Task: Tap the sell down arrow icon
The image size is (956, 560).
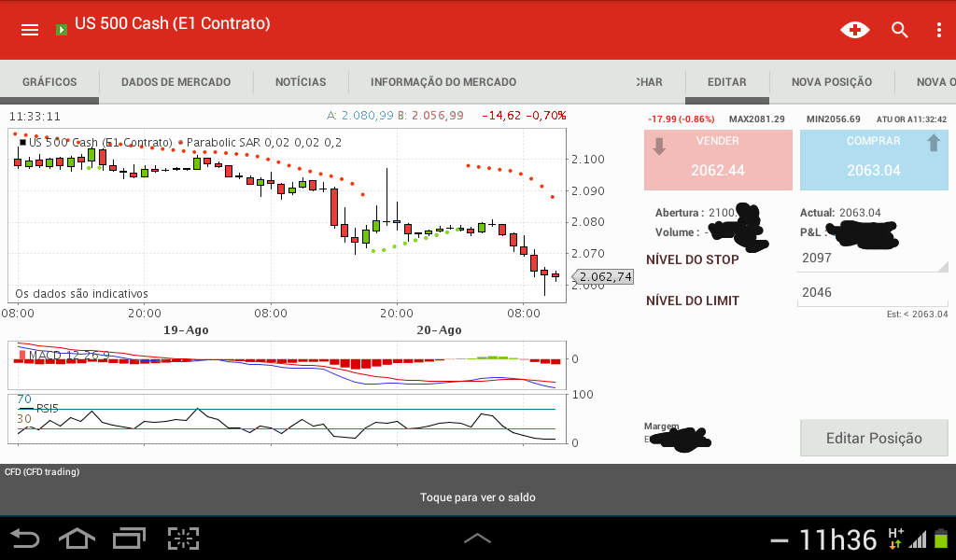Action: coord(659,147)
